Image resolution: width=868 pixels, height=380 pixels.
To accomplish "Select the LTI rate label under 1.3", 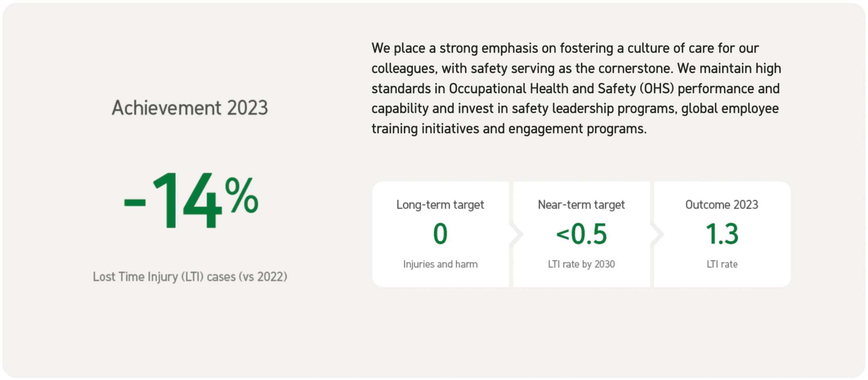I will pos(722,264).
